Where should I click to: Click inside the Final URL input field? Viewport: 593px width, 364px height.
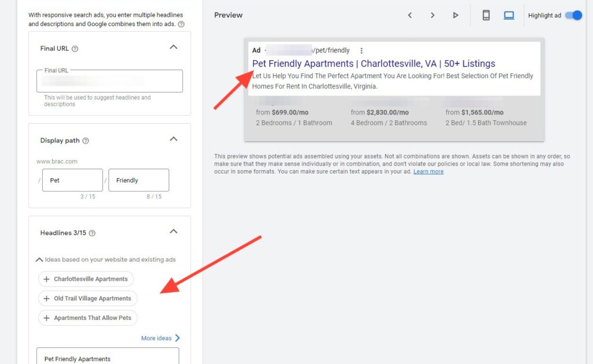coord(109,81)
